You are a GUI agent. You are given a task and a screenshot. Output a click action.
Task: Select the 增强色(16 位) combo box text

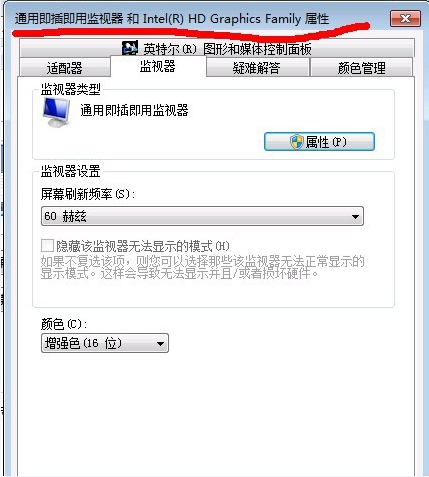(x=83, y=343)
